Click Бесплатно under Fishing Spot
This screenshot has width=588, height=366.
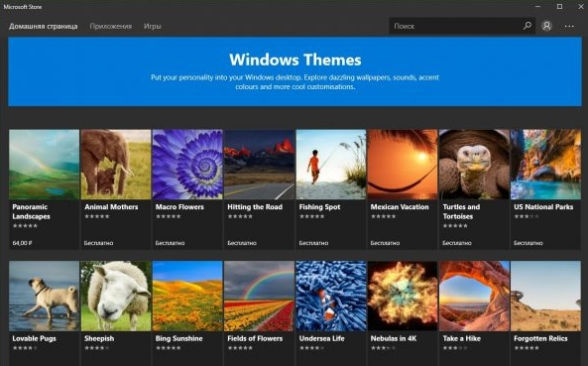[313, 243]
